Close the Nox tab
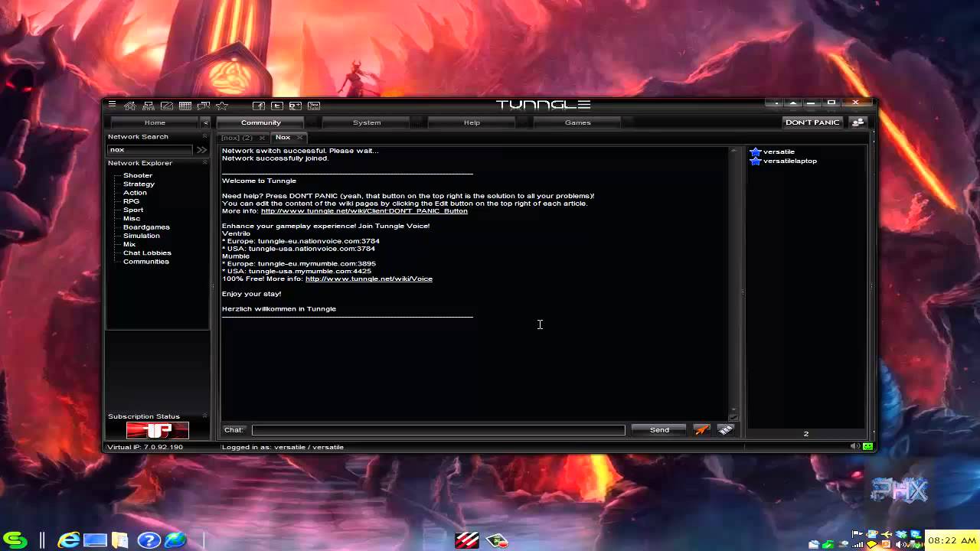980x551 pixels. [300, 138]
